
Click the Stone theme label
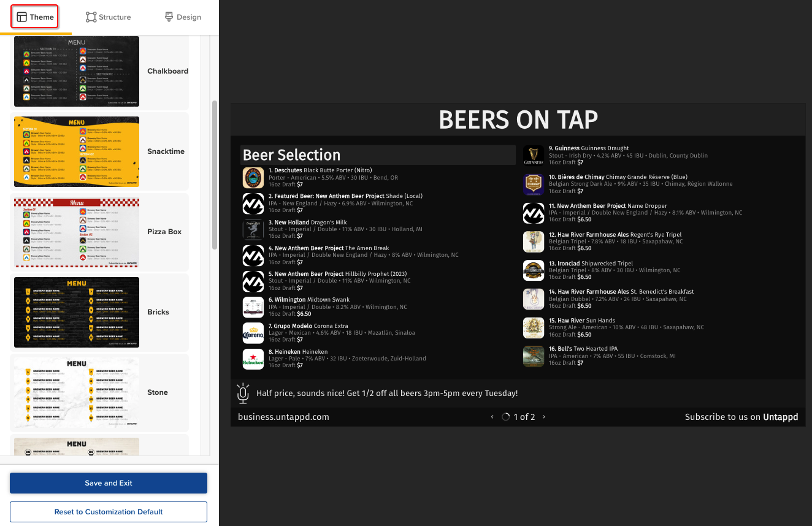157,392
